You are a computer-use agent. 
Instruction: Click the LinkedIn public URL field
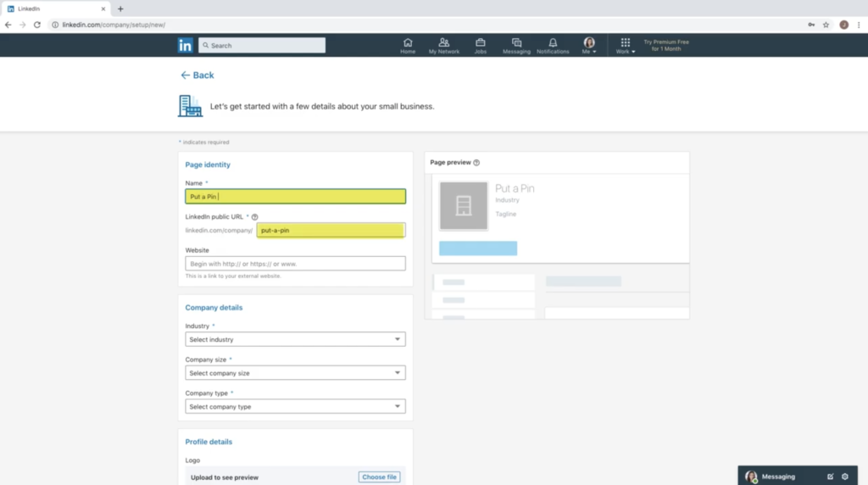(331, 231)
